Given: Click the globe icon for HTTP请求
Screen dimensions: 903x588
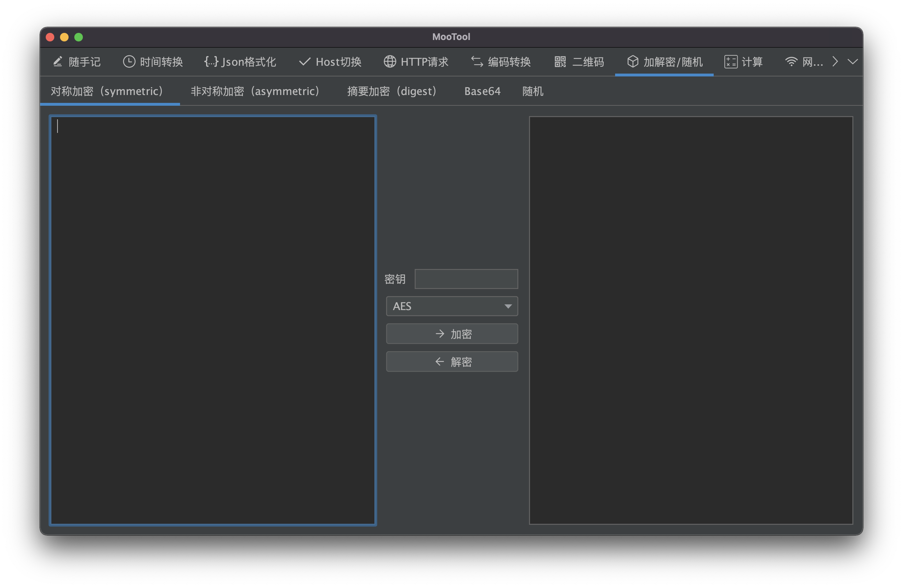Looking at the screenshot, I should 390,61.
